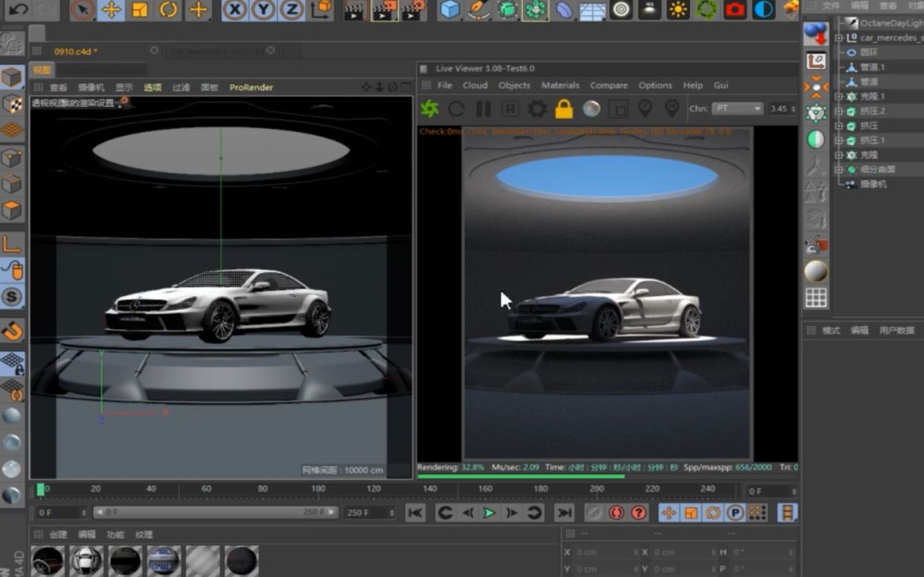The image size is (924, 577).
Task: Click the timeline ruler at frame 100
Action: 318,489
